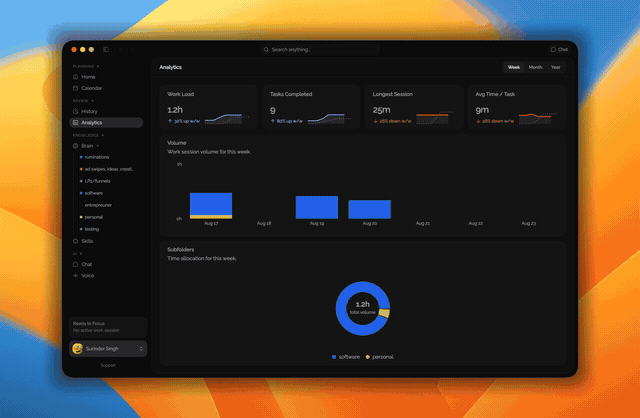Click the Tasks Completed up-arrow icon

[273, 121]
